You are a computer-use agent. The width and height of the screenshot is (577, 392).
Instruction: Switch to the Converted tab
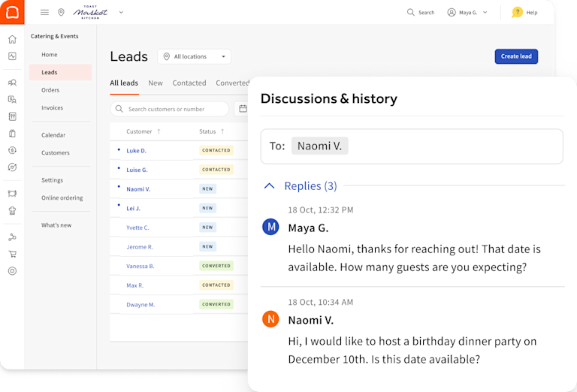pyautogui.click(x=232, y=83)
